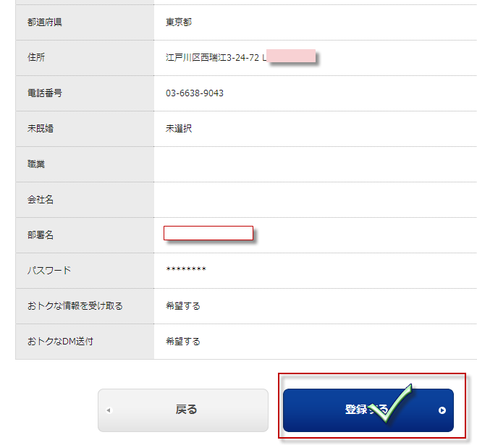Click the 戻る back button
The height and width of the screenshot is (448, 477).
click(183, 410)
